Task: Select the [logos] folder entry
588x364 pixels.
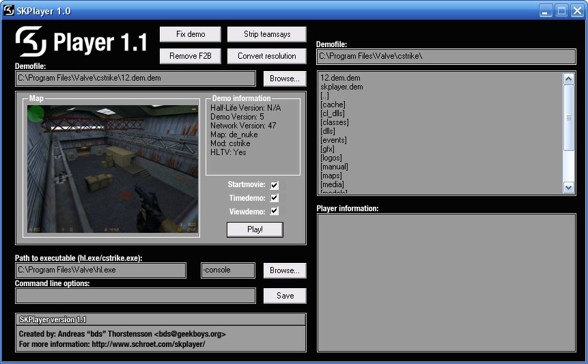Action: [331, 158]
